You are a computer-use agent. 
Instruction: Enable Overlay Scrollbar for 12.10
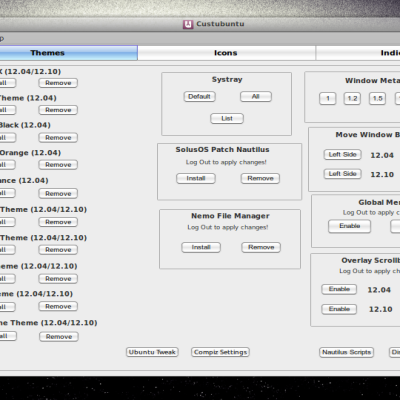339,309
